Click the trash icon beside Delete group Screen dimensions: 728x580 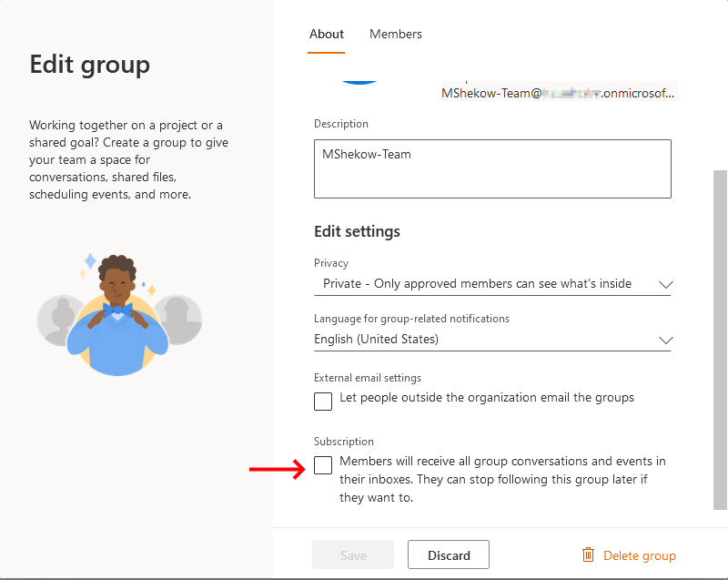(588, 555)
